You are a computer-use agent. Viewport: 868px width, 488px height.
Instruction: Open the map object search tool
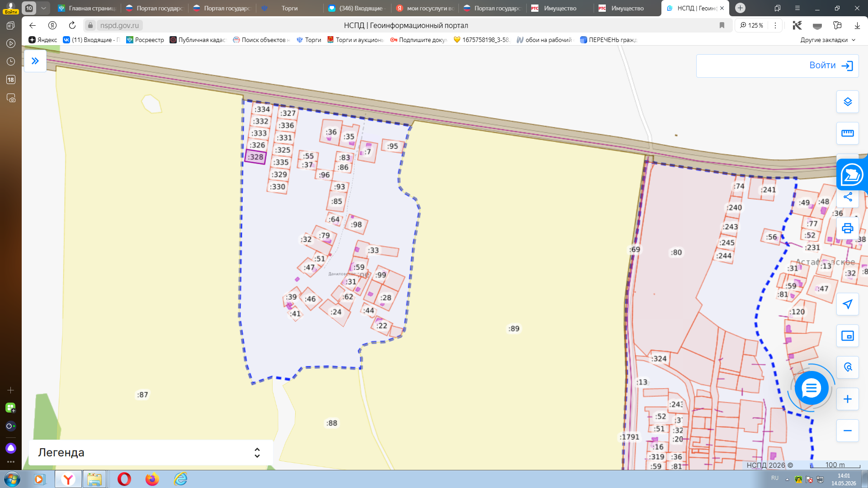847,367
